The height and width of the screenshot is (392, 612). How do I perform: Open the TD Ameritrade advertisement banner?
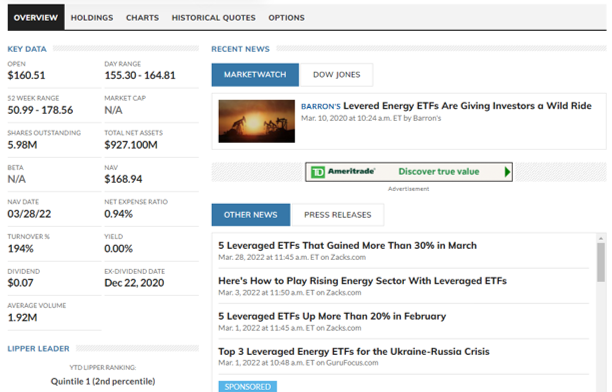click(x=409, y=172)
